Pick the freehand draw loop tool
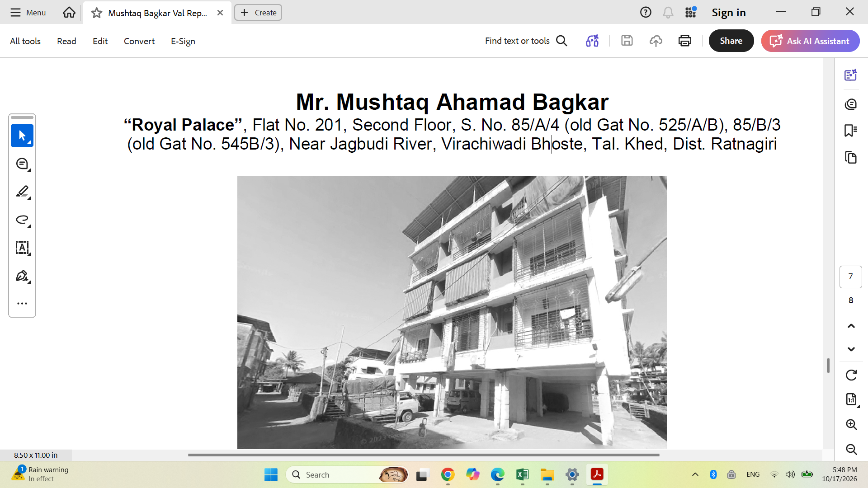 tap(22, 220)
